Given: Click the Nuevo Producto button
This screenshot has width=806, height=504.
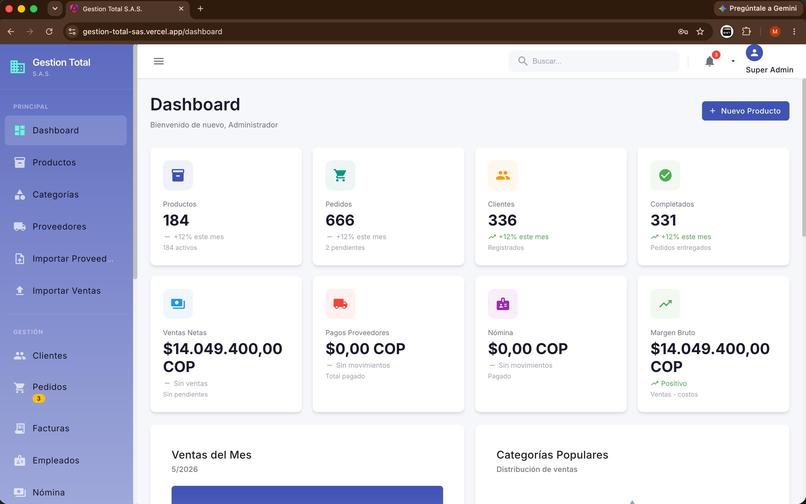Looking at the screenshot, I should (x=745, y=111).
